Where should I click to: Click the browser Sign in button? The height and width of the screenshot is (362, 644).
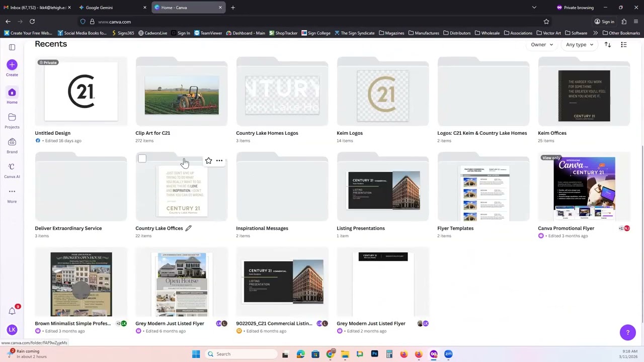tap(604, 22)
